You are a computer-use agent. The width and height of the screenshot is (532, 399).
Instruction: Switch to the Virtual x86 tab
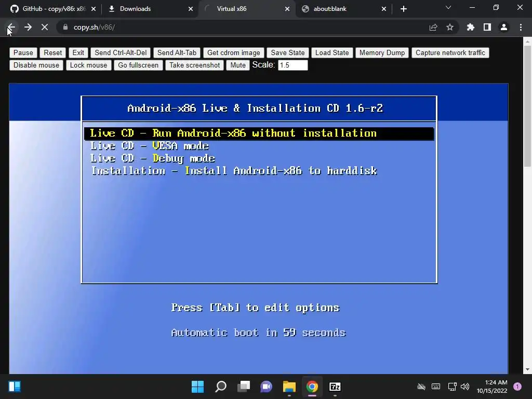tap(246, 9)
